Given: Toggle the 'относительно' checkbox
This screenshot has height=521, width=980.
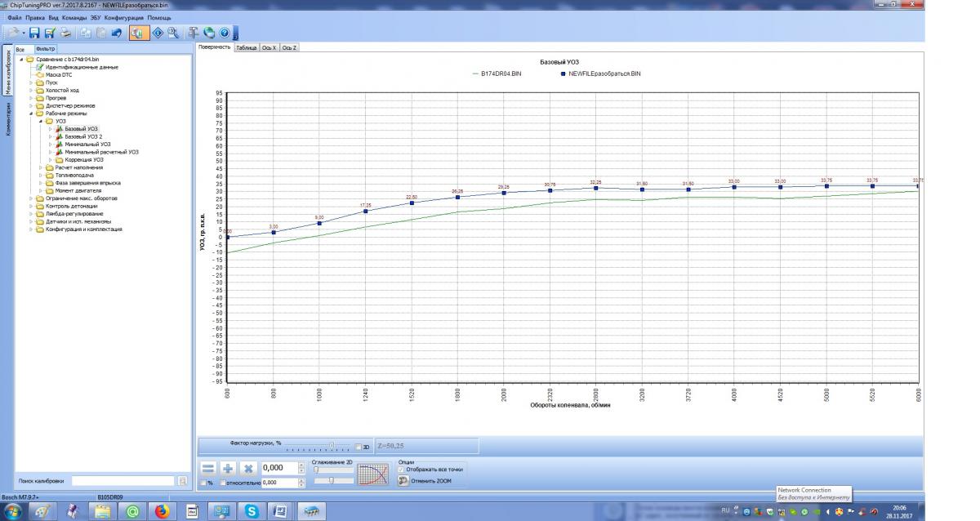Looking at the screenshot, I should [x=222, y=483].
